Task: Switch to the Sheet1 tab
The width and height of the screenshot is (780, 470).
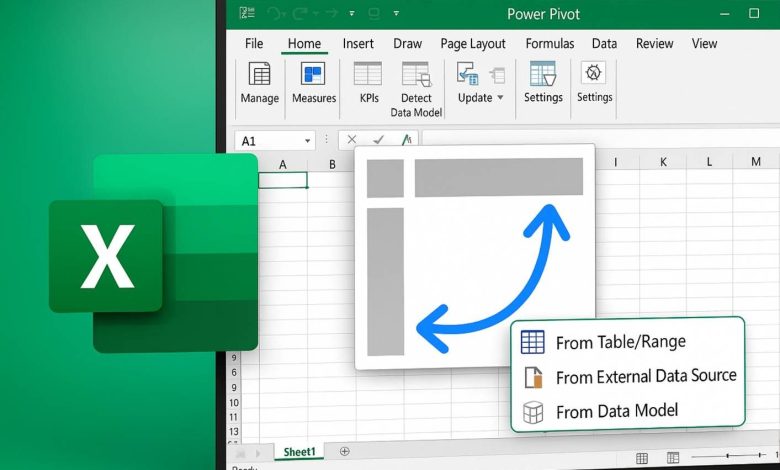Action: point(298,452)
